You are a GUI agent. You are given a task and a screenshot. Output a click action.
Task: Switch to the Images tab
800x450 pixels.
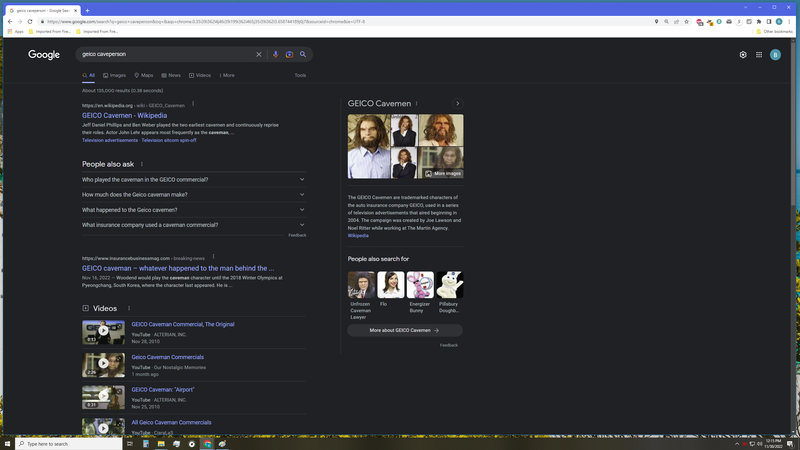[x=114, y=75]
